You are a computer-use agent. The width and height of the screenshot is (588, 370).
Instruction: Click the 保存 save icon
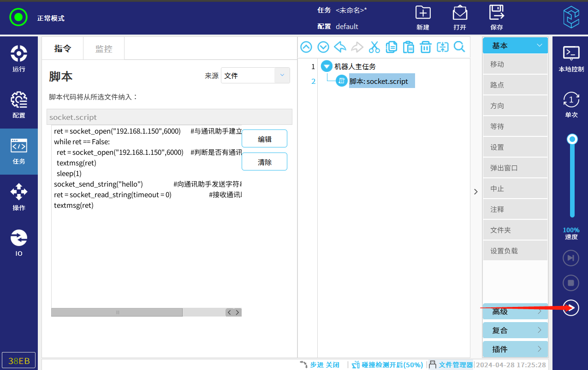(x=497, y=18)
